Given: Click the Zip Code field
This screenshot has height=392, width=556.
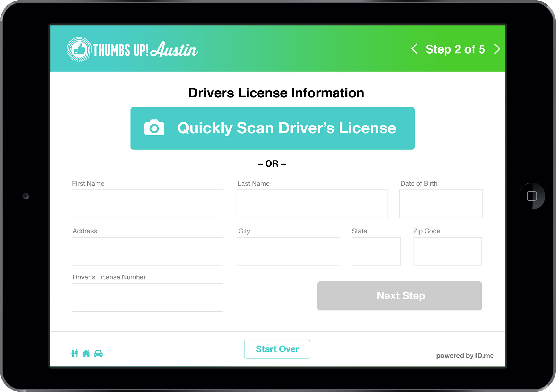Looking at the screenshot, I should click(447, 251).
